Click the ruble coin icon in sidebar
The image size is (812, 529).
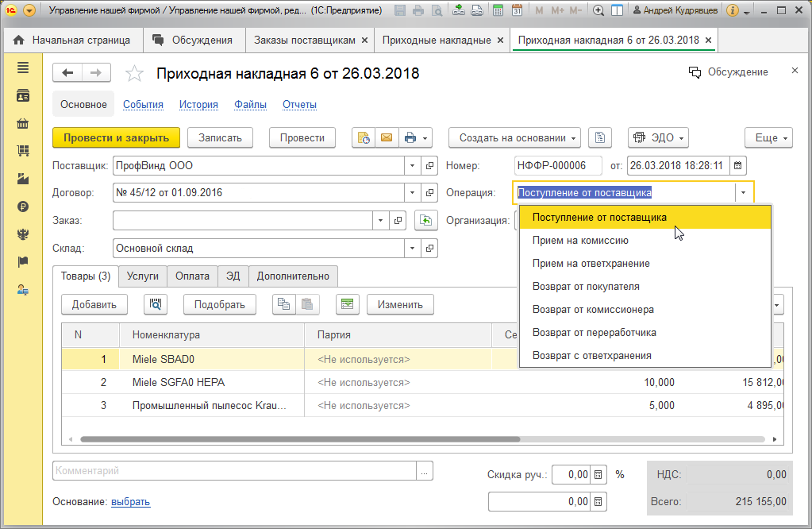(x=23, y=207)
